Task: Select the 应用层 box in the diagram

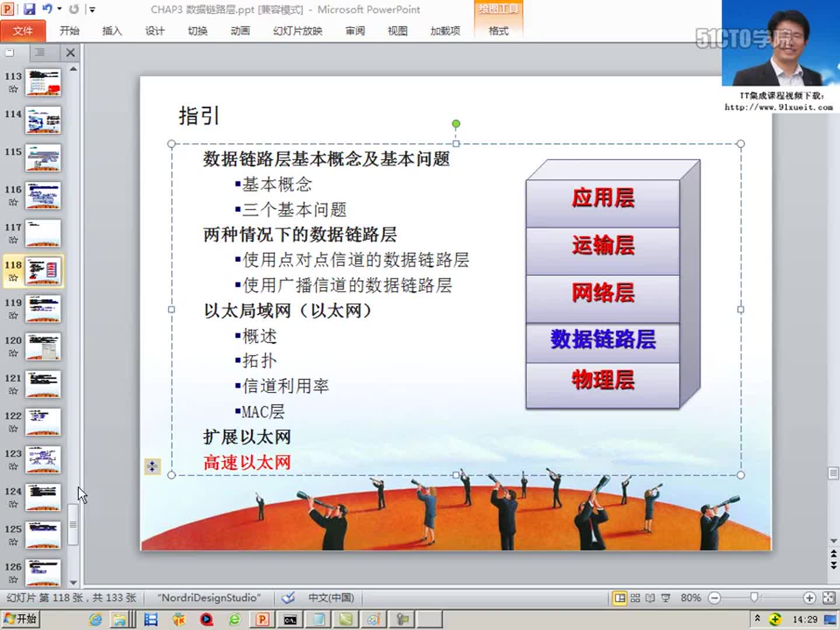Action: tap(603, 202)
